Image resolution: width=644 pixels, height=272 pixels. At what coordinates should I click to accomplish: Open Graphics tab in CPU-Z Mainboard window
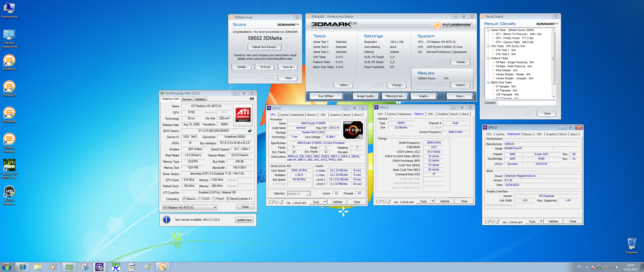[551, 134]
